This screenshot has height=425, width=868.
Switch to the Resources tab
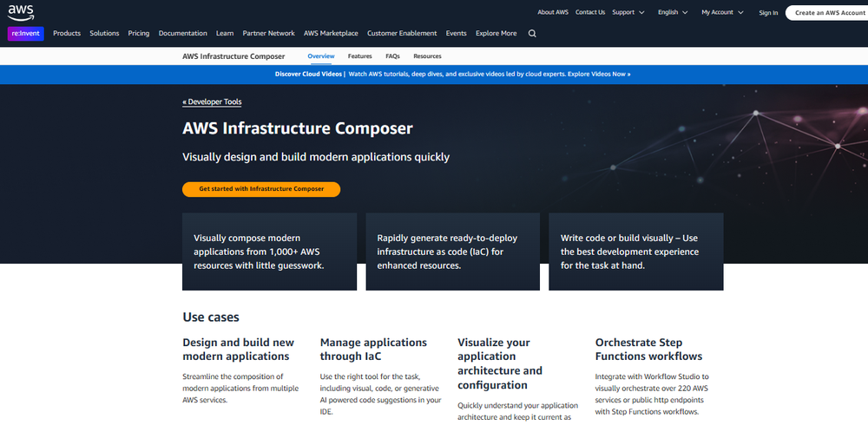[x=427, y=56]
